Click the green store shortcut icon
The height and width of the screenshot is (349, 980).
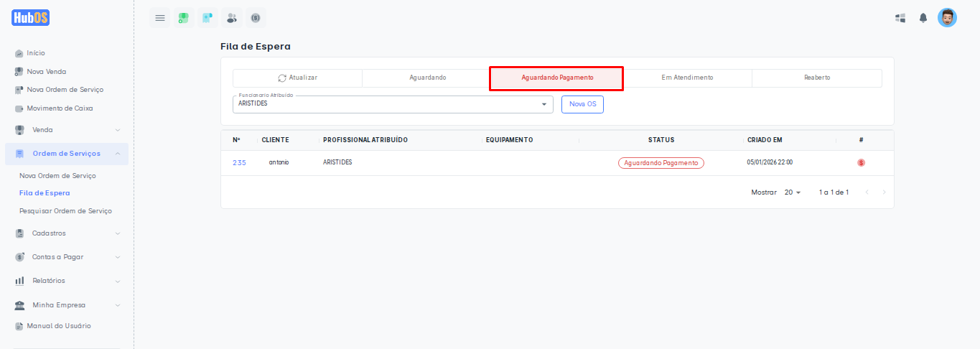coord(184,18)
